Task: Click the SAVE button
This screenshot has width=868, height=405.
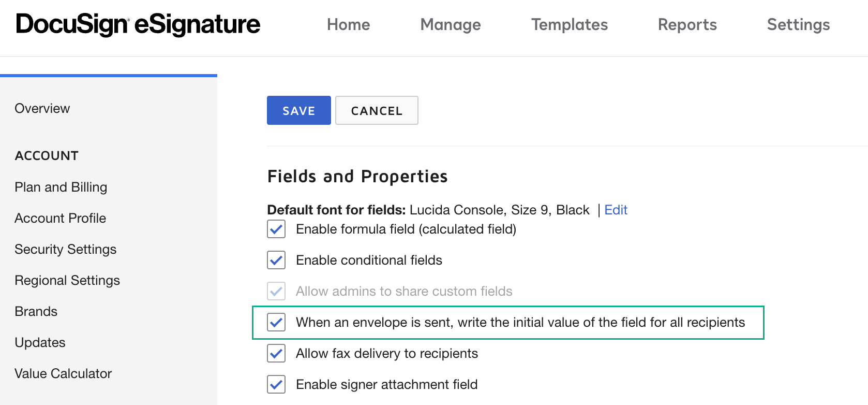Action: [x=298, y=110]
